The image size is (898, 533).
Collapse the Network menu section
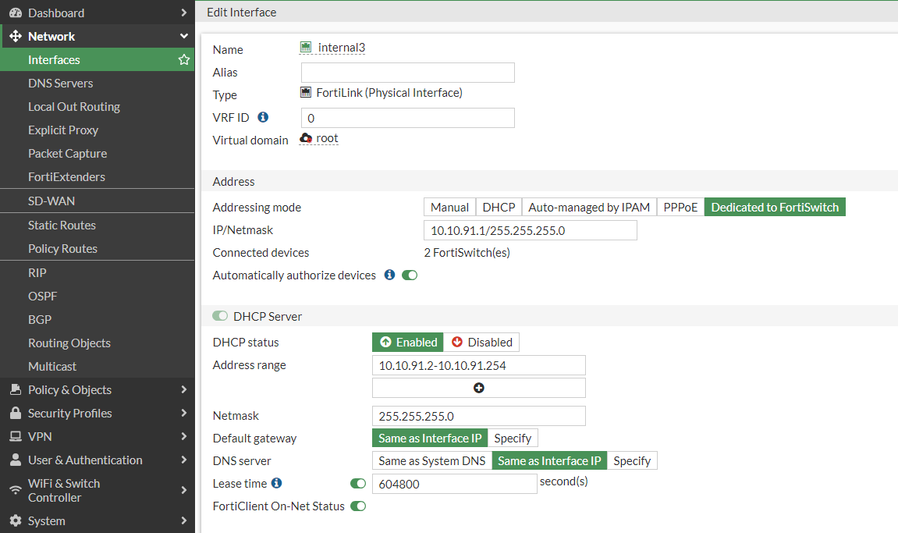click(x=184, y=36)
